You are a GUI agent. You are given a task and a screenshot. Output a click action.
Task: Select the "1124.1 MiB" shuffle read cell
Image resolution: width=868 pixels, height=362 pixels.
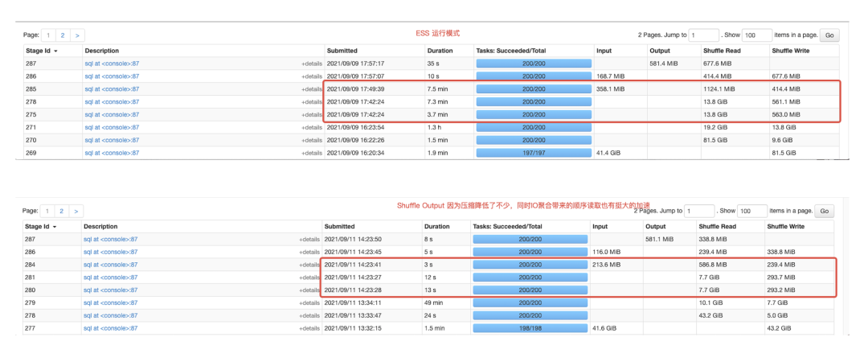coord(719,89)
